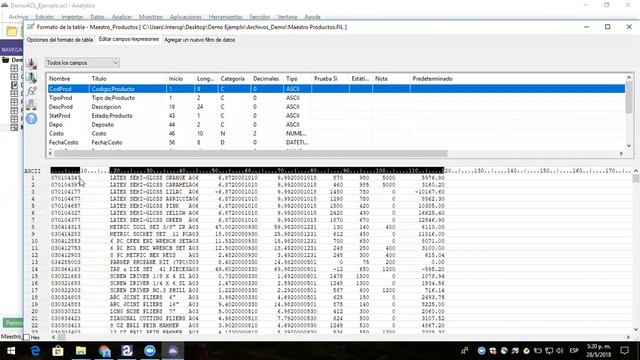This screenshot has height=360, width=640.
Task: Open the Edición menu
Action: (x=44, y=17)
